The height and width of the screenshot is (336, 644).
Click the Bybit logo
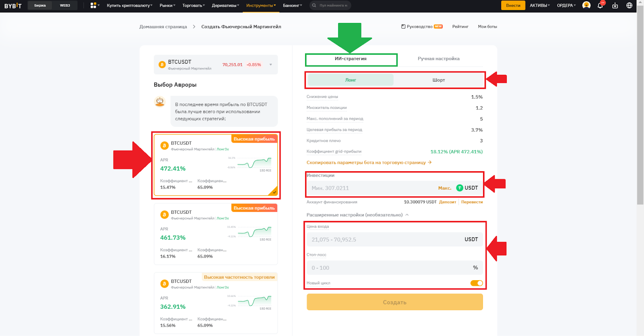[x=13, y=6]
